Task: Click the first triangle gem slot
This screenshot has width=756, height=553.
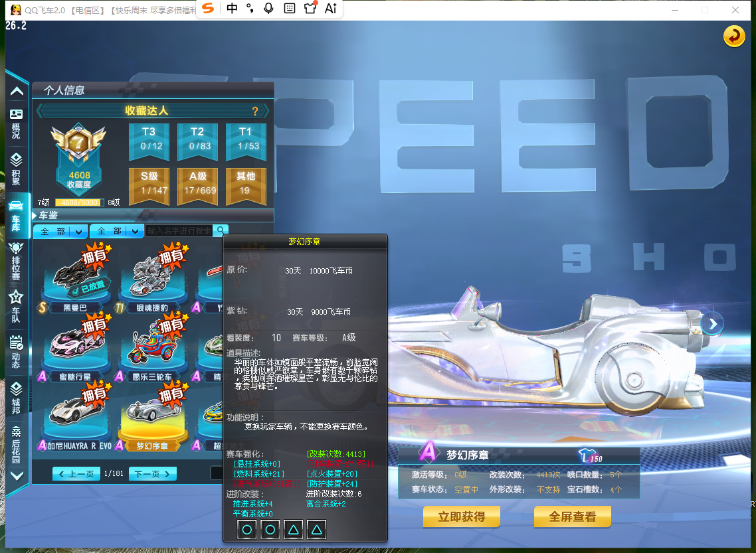Action: (x=293, y=530)
